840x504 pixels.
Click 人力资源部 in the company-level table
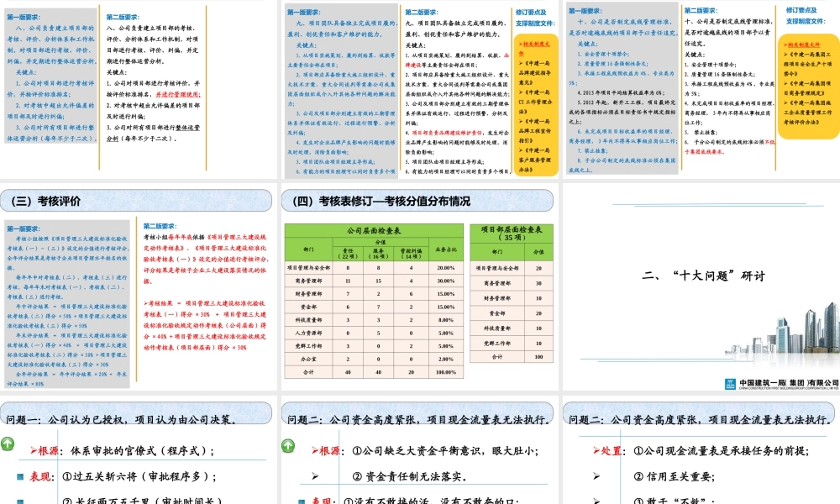pyautogui.click(x=308, y=333)
